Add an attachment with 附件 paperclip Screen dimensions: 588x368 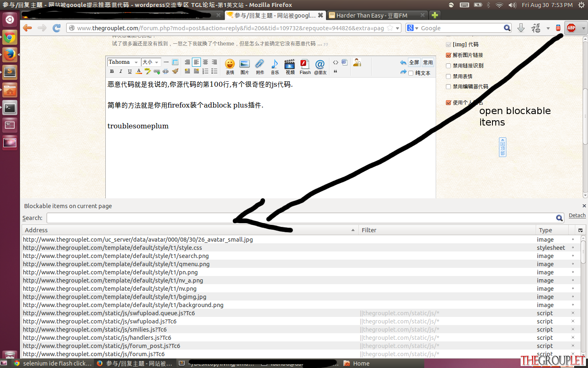click(260, 66)
